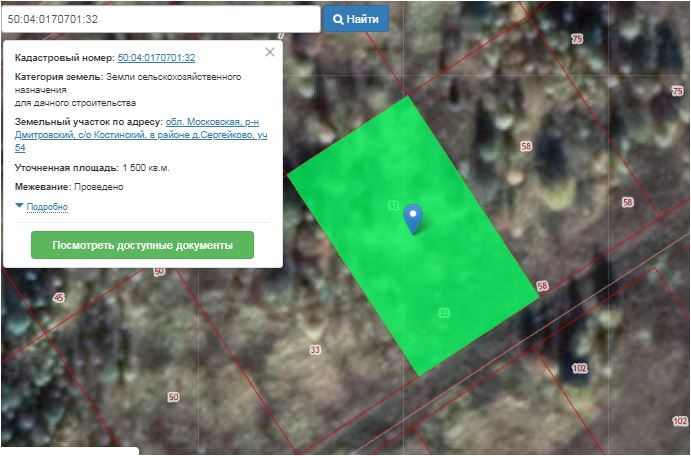Expand the Подробно details section
Screen dimensions: 691x456
[47, 207]
